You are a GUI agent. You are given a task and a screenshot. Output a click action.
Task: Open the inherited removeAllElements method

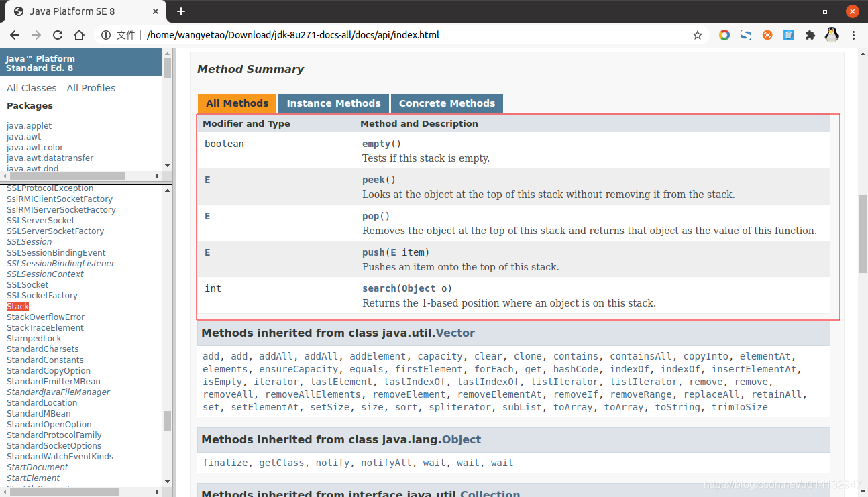(x=313, y=394)
